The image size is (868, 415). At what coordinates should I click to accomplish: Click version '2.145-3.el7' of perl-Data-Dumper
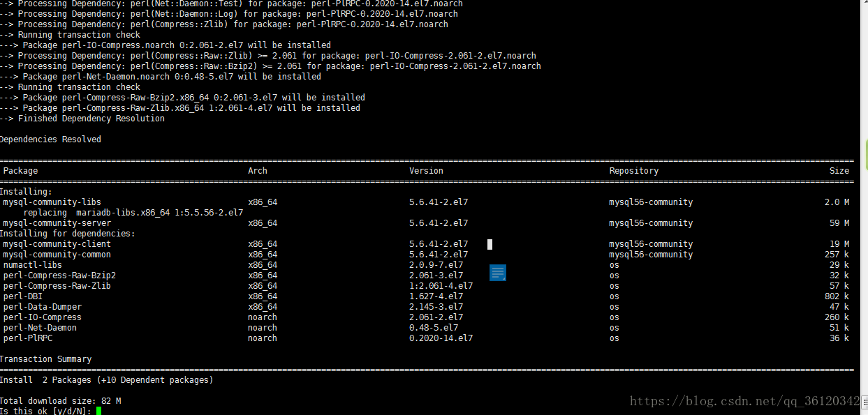[x=436, y=307]
